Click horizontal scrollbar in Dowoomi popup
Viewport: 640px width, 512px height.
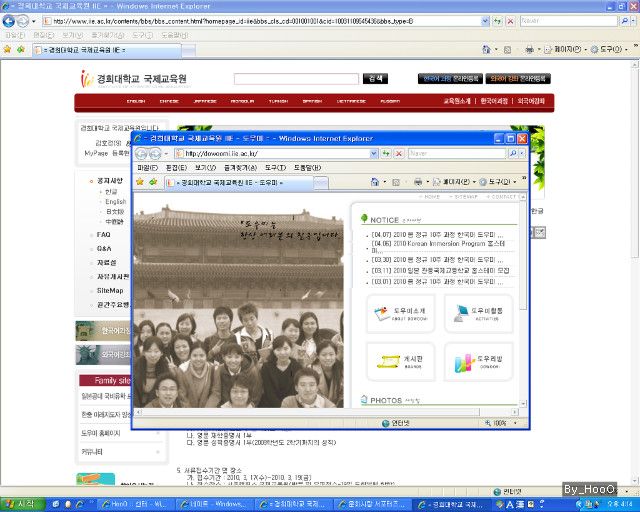(x=309, y=412)
